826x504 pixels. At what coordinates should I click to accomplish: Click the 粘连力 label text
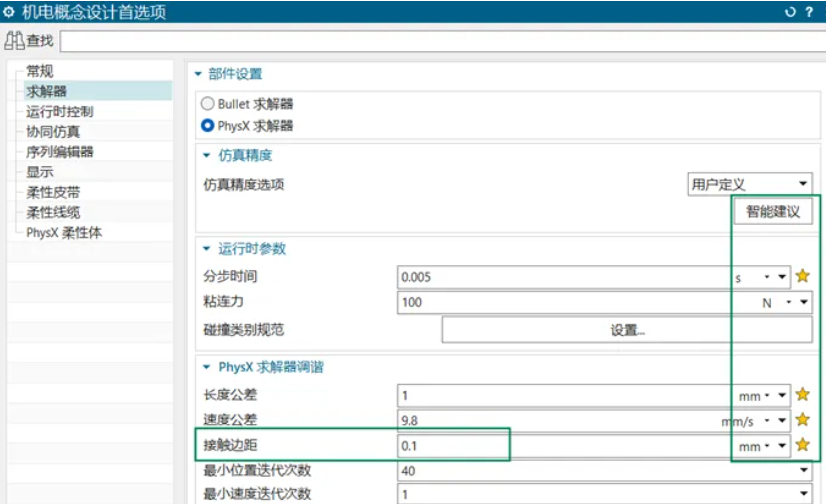pyautogui.click(x=223, y=301)
